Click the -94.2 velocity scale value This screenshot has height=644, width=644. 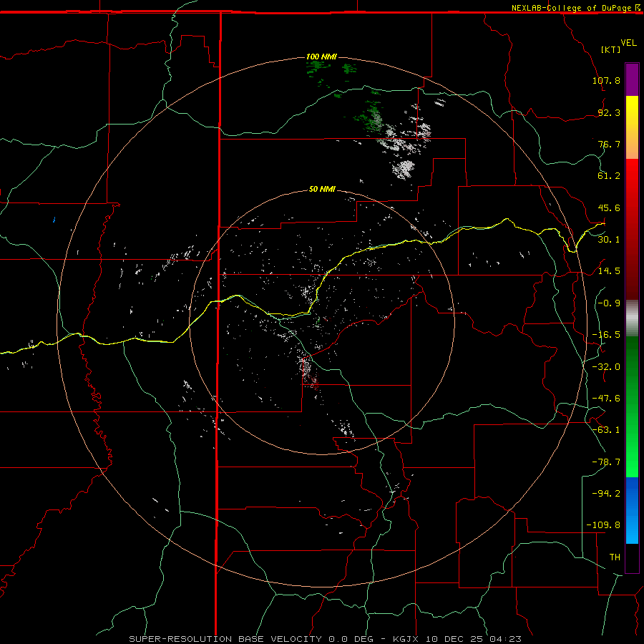[x=606, y=493]
